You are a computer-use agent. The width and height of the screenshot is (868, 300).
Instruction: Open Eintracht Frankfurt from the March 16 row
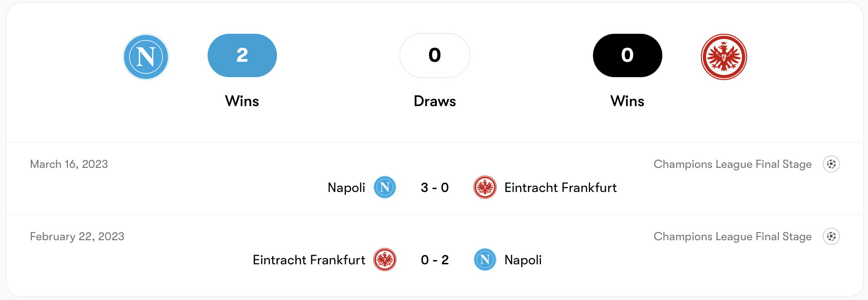point(561,188)
